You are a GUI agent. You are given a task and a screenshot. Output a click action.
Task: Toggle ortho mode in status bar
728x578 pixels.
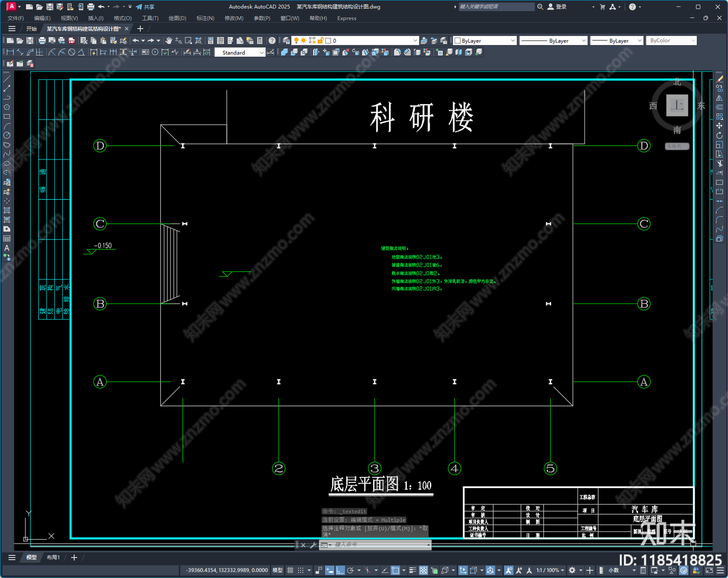point(340,570)
